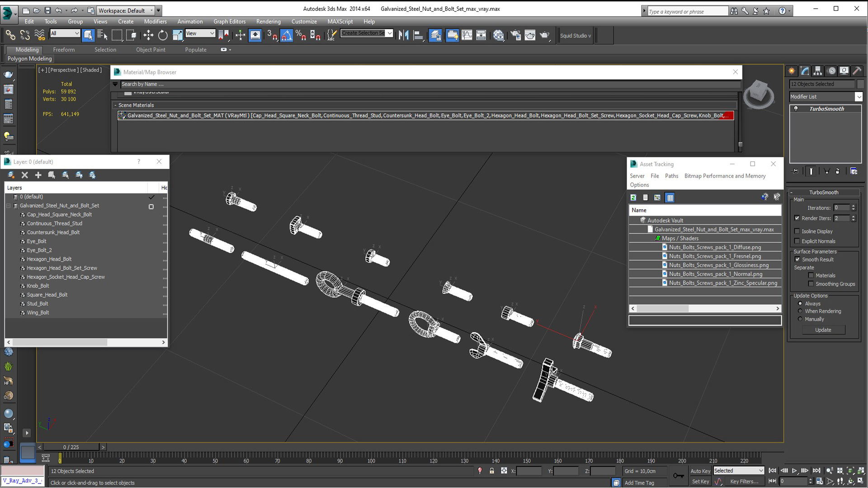Enable the Explicit Normals checkbox
This screenshot has height=488, width=868.
click(797, 241)
